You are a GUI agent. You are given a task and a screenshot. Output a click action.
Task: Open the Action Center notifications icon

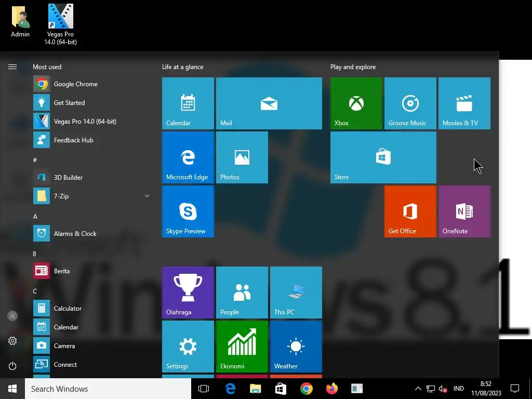coord(515,389)
